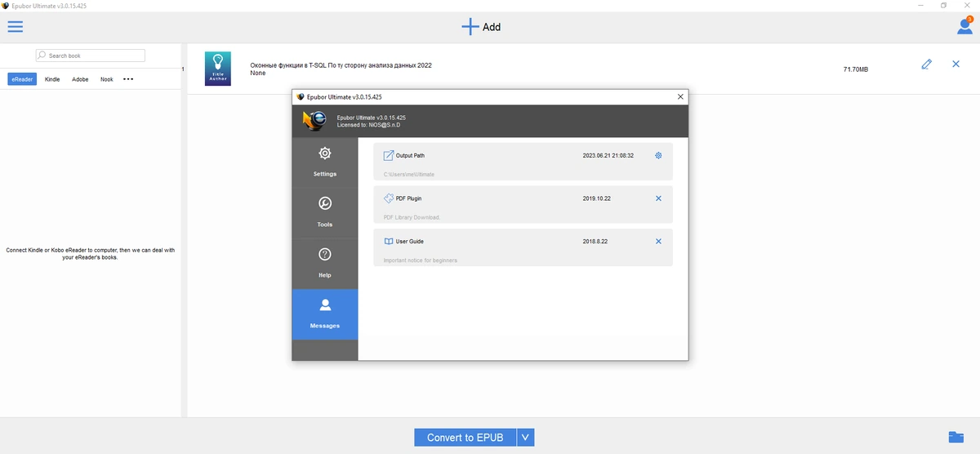
Task: Open the Tools wrench panel
Action: tap(324, 212)
